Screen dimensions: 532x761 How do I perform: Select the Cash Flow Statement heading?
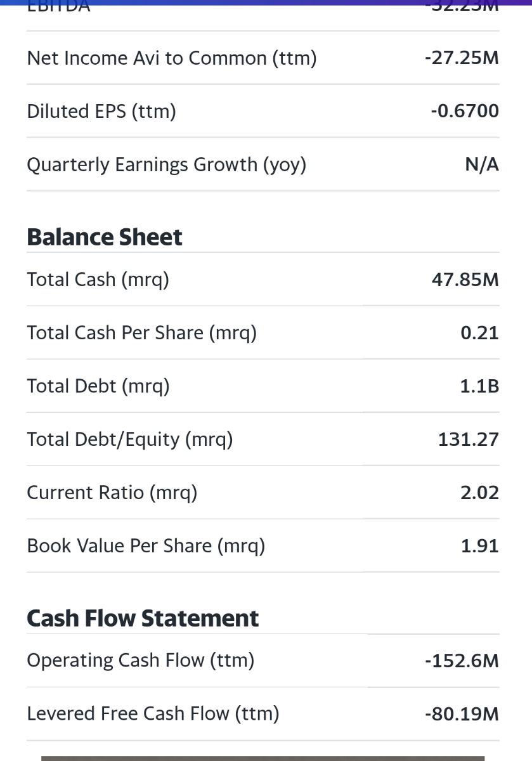point(143,618)
